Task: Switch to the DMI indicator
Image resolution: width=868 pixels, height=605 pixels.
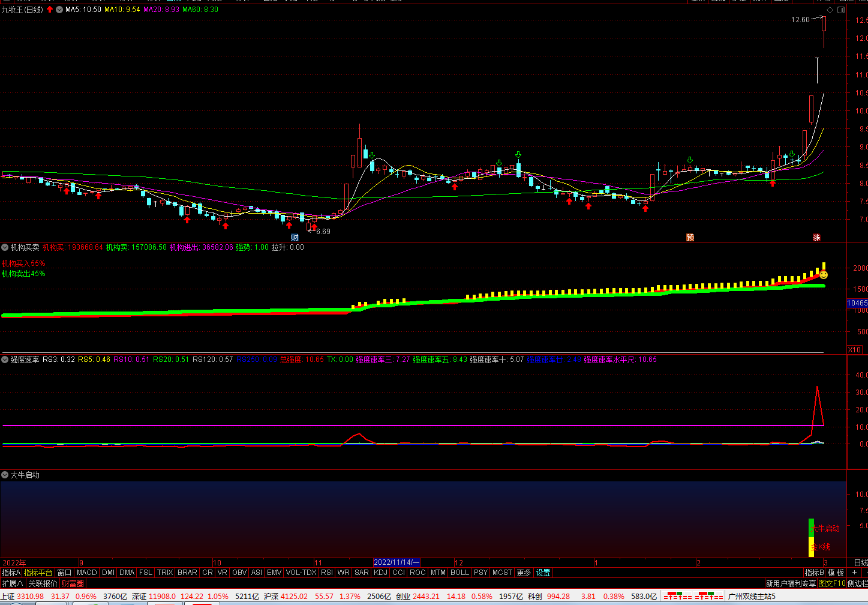Action: [108, 573]
